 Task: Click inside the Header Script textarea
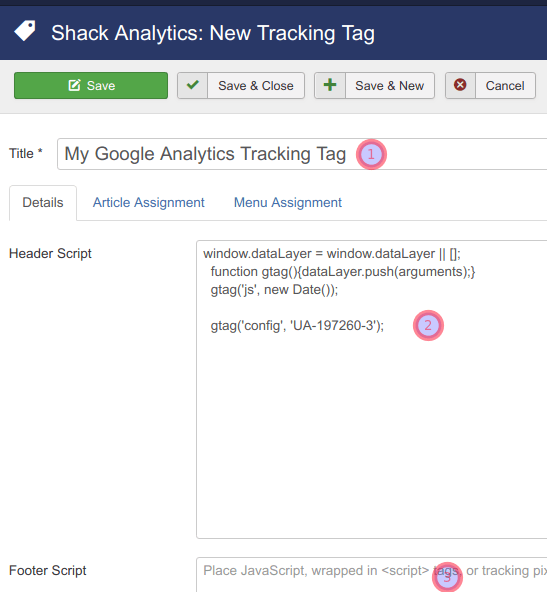[371, 390]
